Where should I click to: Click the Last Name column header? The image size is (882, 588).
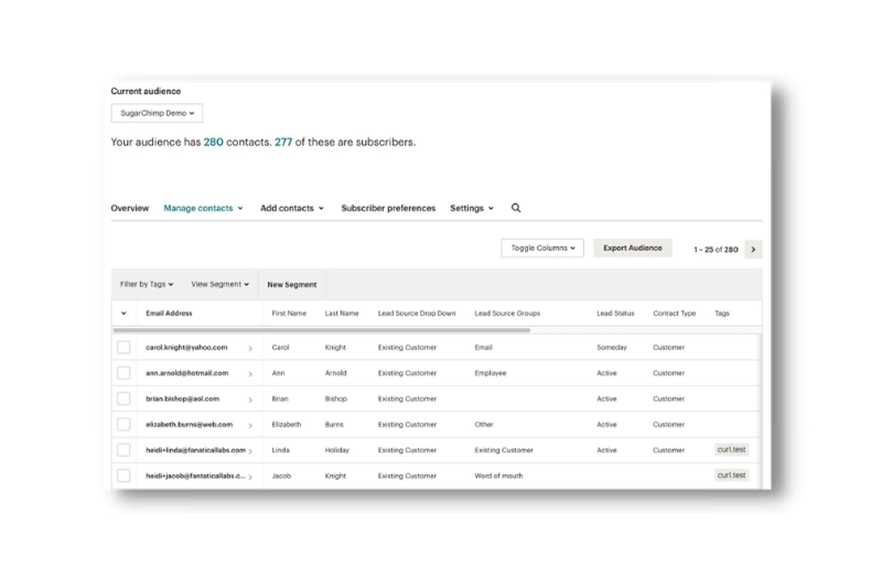coord(341,313)
